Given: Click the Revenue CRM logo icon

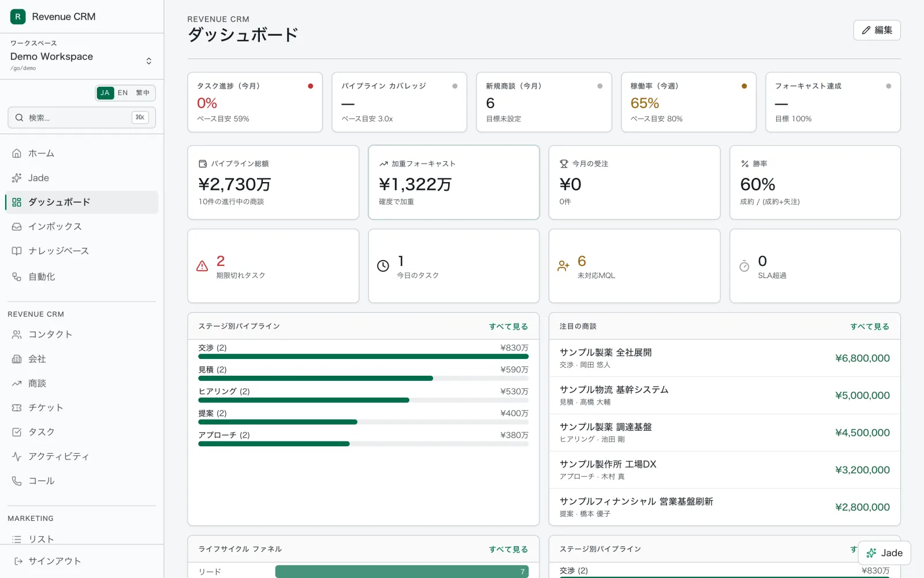Looking at the screenshot, I should [18, 17].
